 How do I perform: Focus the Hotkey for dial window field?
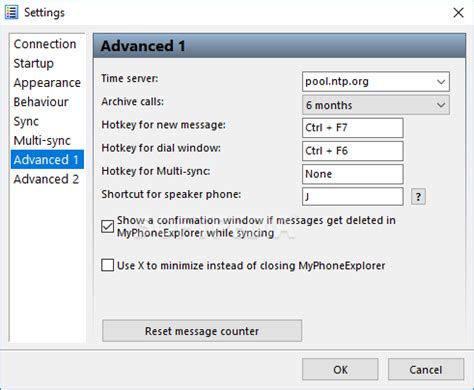point(353,151)
